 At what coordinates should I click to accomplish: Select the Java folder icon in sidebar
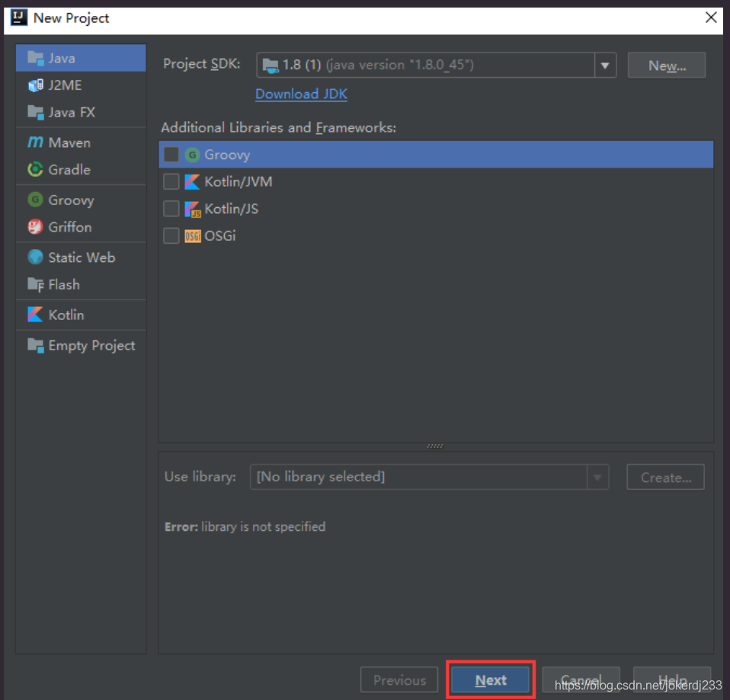[35, 59]
